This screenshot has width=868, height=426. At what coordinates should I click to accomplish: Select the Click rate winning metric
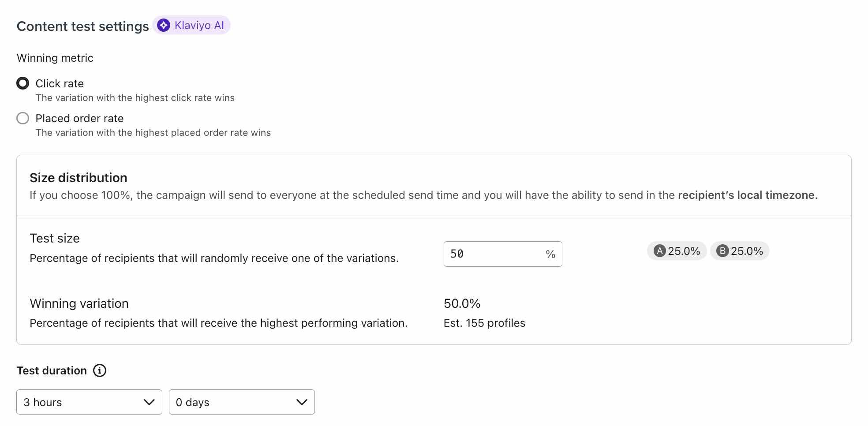click(22, 83)
